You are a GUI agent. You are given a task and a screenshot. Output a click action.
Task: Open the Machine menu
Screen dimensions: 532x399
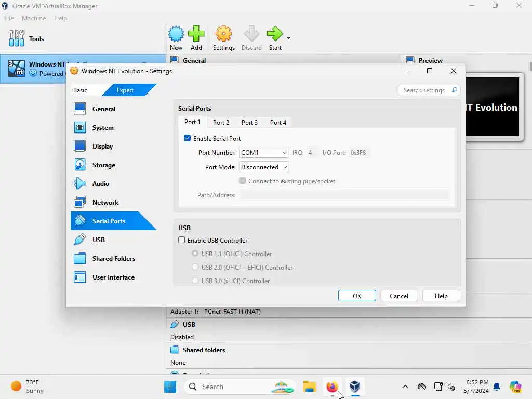click(34, 18)
